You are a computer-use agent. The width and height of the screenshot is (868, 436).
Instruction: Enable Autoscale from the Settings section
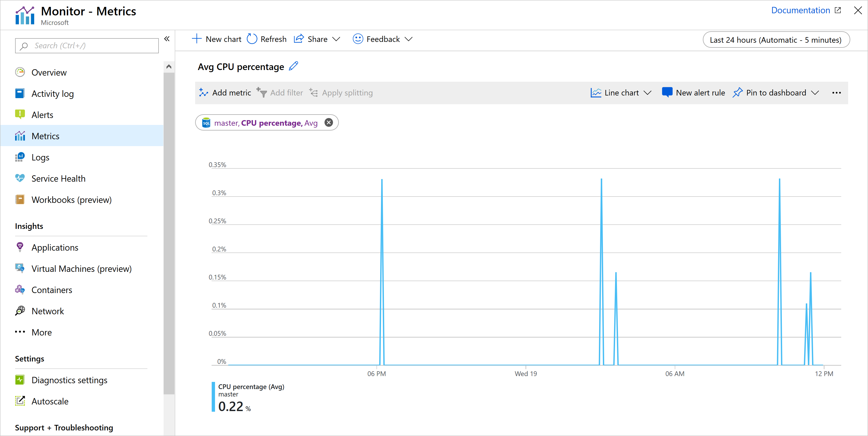[51, 402]
